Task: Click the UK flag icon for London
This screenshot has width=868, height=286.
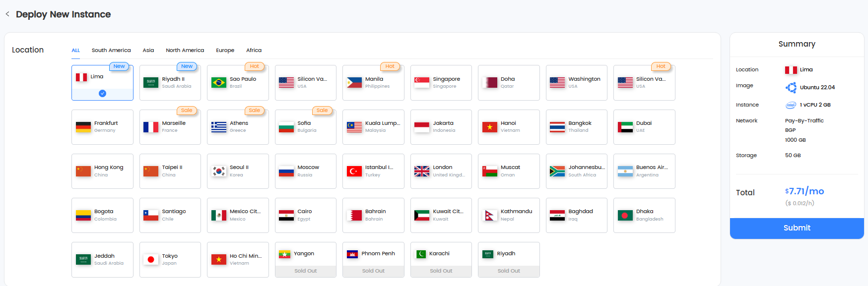Action: [421, 172]
